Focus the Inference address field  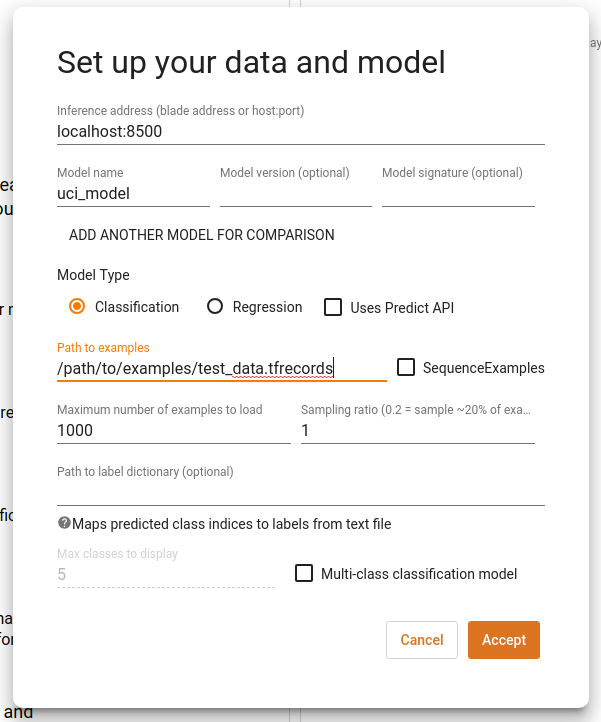(x=301, y=132)
